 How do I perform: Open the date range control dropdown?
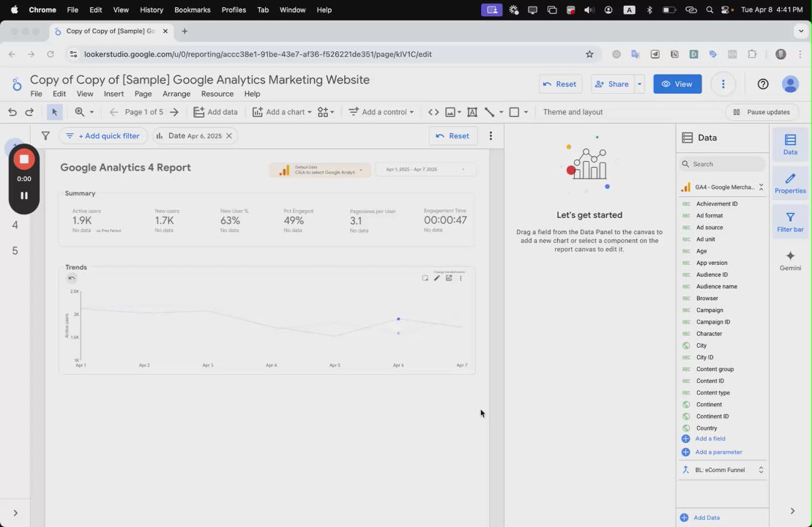point(425,169)
